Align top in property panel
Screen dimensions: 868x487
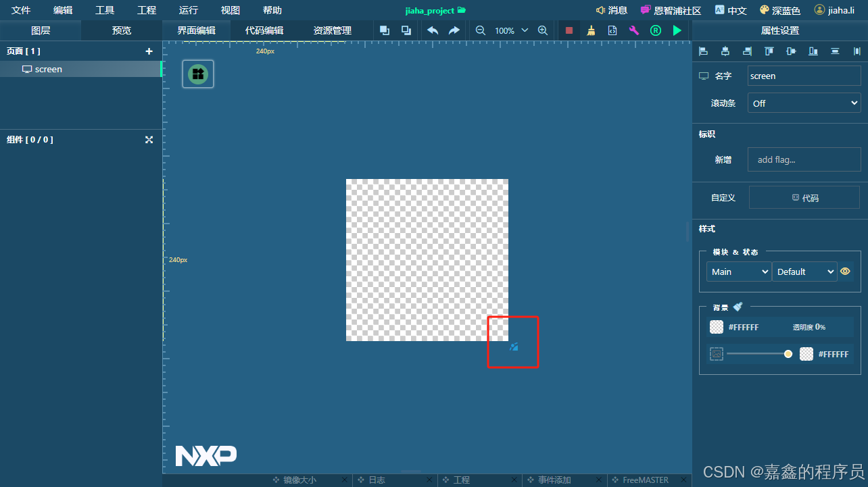(769, 51)
